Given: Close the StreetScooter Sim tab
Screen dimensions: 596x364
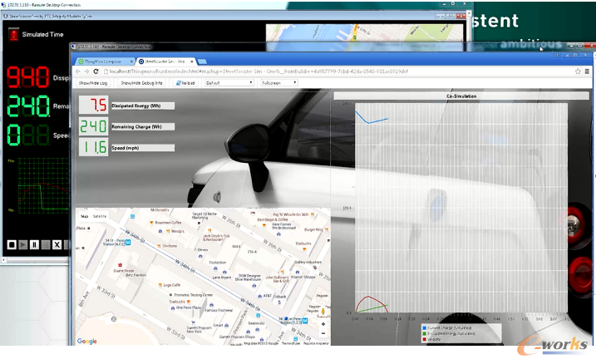Looking at the screenshot, I should pos(191,61).
